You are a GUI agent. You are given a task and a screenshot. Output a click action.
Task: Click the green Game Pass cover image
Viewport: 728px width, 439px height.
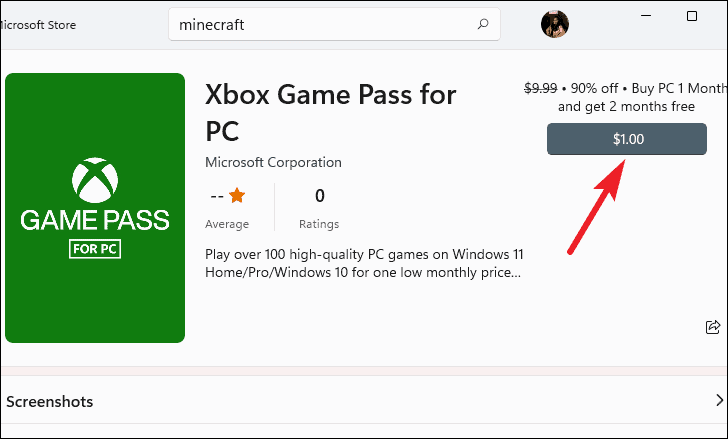point(95,208)
